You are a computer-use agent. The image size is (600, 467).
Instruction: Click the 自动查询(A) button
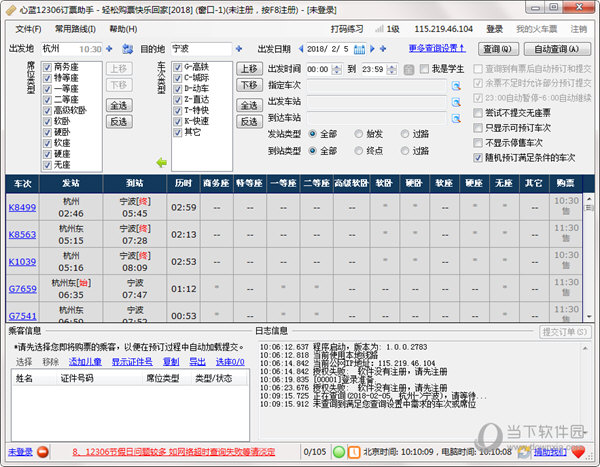tap(557, 49)
